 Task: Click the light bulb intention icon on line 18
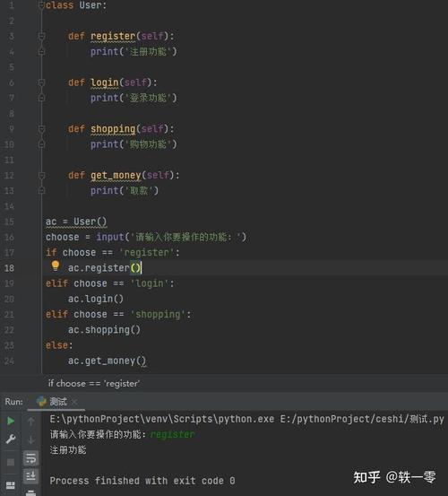(56, 266)
